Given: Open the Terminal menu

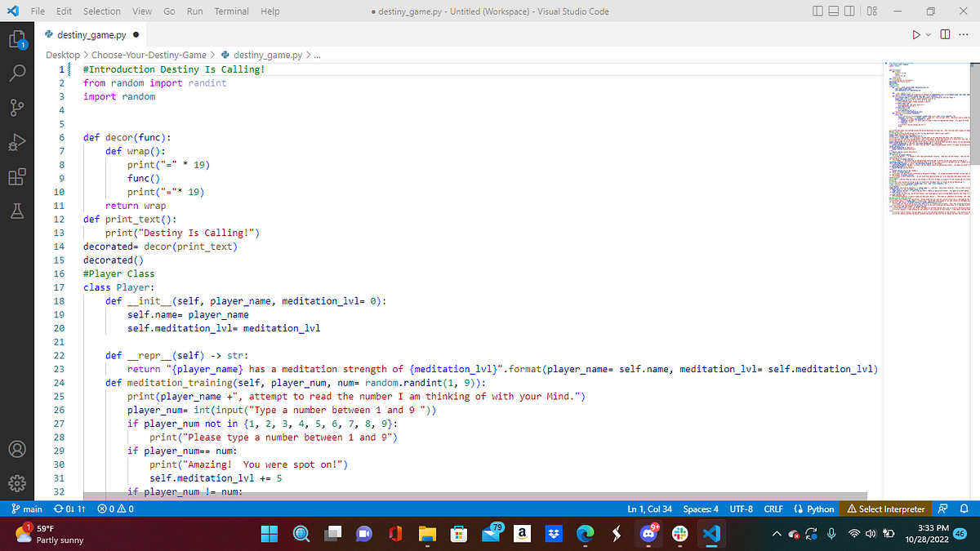Looking at the screenshot, I should pyautogui.click(x=232, y=11).
